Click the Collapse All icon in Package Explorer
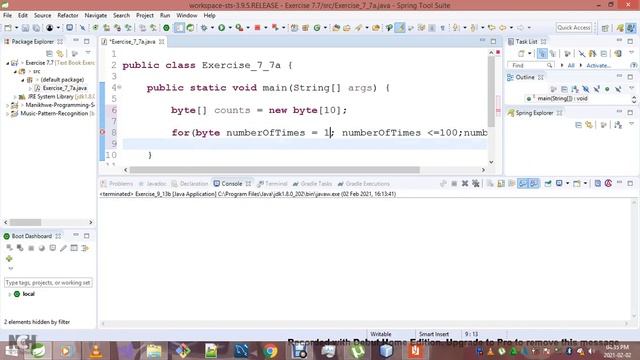Image resolution: width=640 pixels, height=360 pixels. click(49, 53)
